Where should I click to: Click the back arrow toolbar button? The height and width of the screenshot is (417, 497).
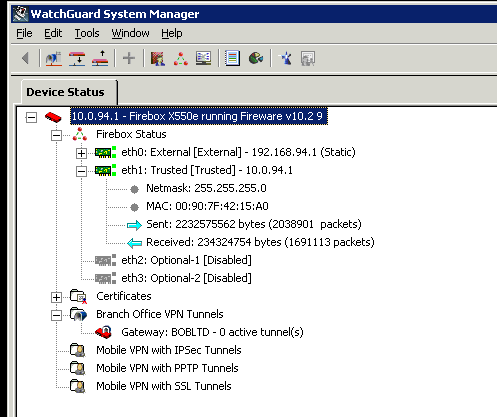click(x=25, y=59)
